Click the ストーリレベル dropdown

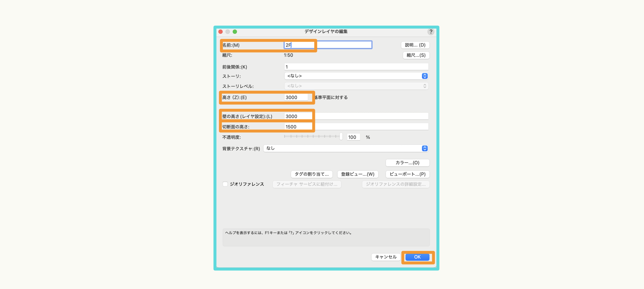pyautogui.click(x=356, y=86)
